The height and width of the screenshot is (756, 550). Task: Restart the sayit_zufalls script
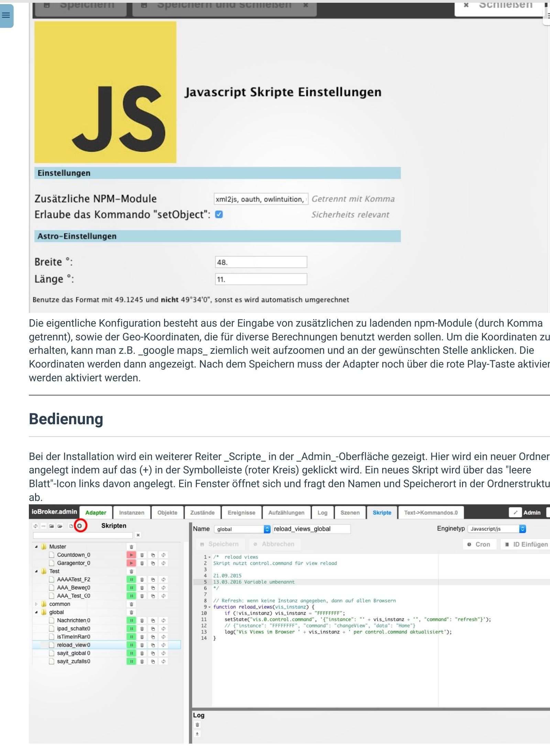point(164,661)
